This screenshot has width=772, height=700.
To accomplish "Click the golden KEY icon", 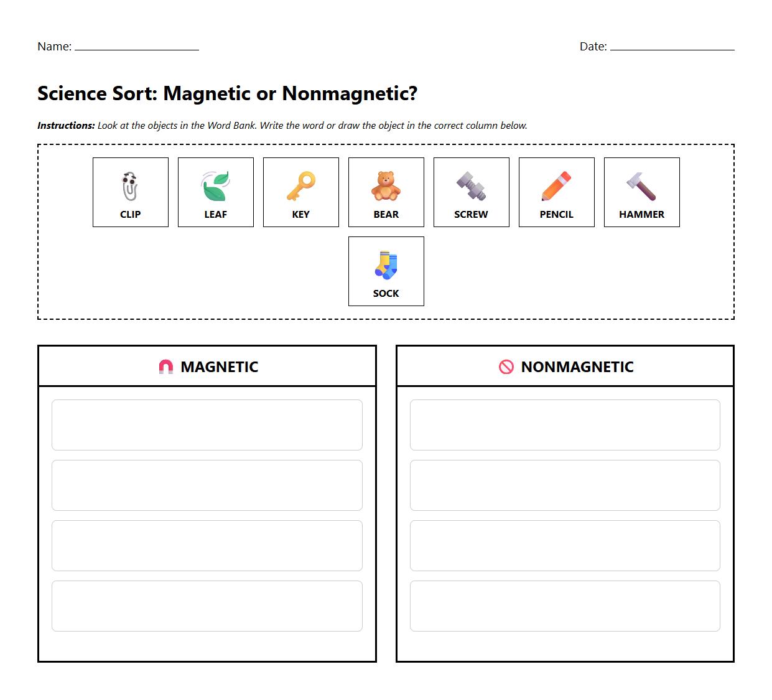I will tap(300, 184).
